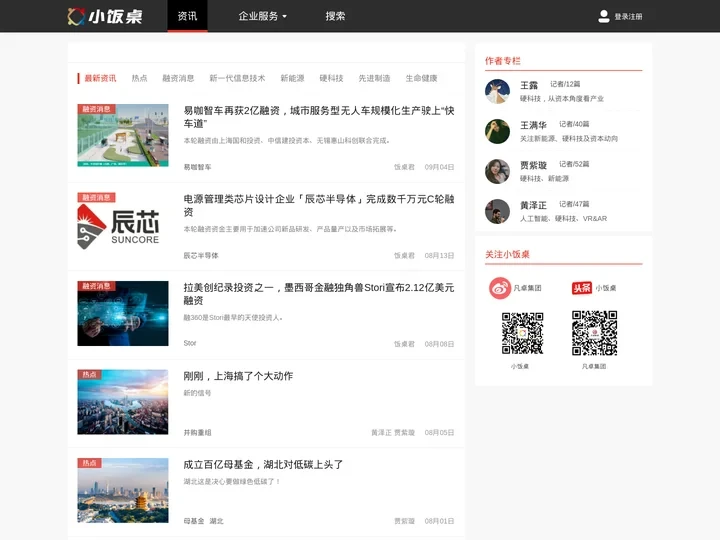
Task: Open the Stori article thumbnail
Action: coord(123,313)
